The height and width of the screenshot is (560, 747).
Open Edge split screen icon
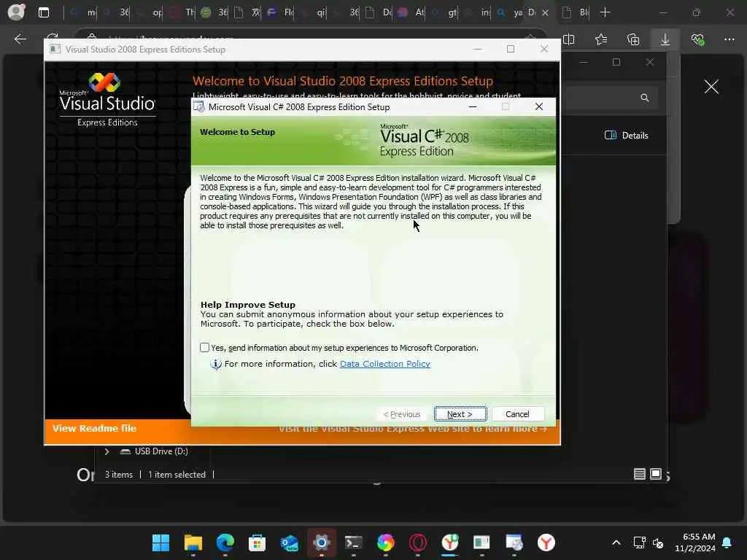tap(569, 39)
